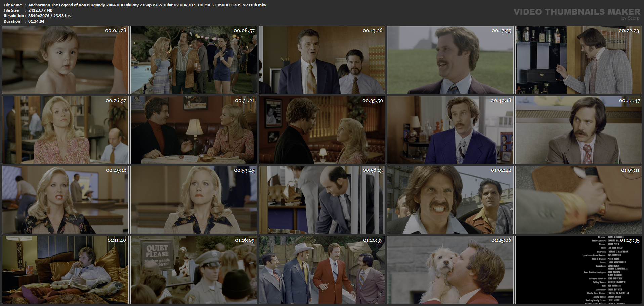Pick the frame captured at 01:02:42

450,200
